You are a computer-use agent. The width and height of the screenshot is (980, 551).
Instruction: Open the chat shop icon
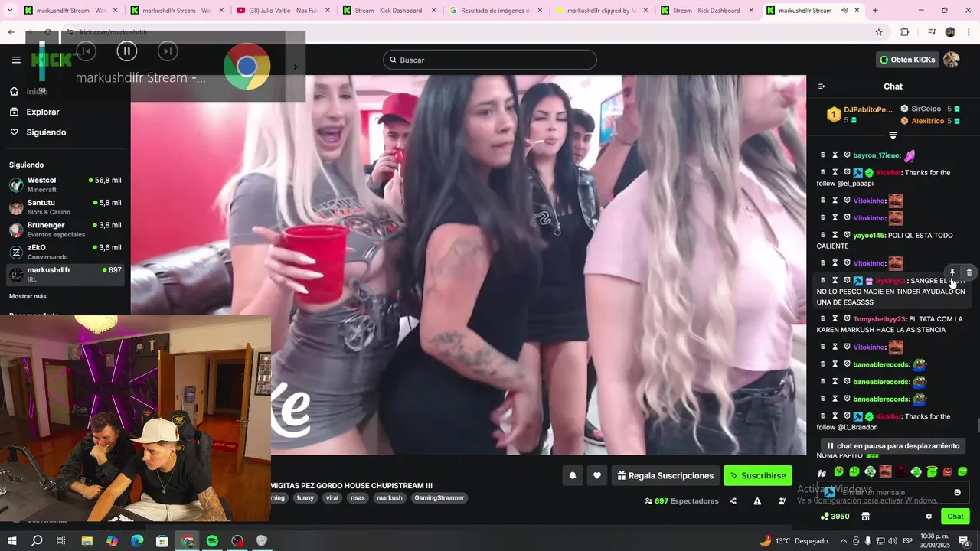pos(865,517)
